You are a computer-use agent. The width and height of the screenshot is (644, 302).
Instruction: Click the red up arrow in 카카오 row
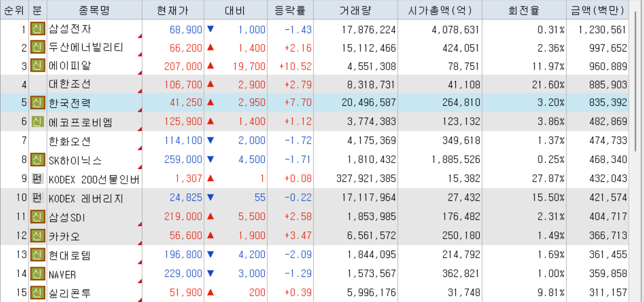(210, 236)
